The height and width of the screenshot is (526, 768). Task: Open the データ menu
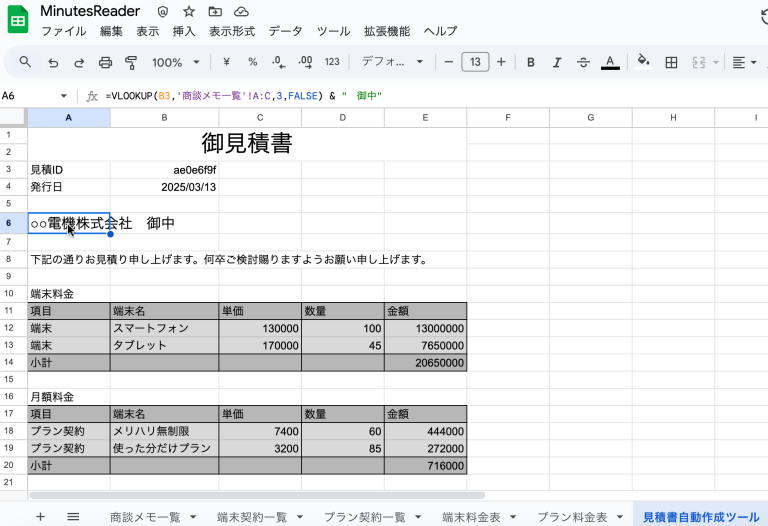285,31
